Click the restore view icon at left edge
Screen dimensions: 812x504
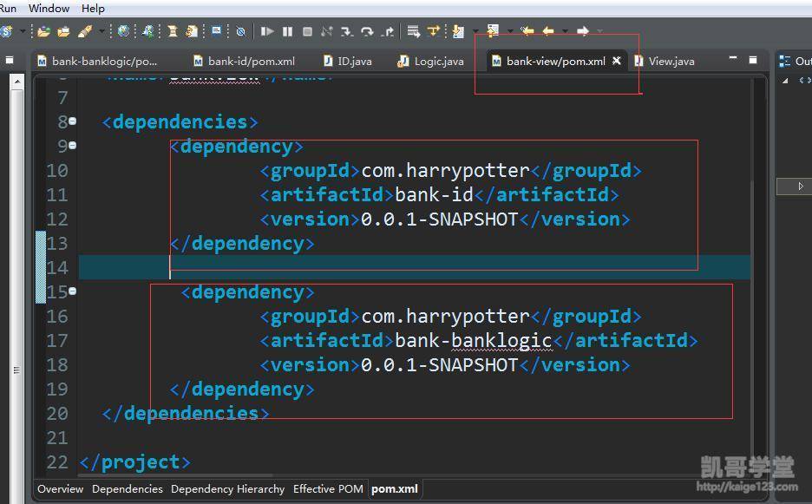click(10, 61)
